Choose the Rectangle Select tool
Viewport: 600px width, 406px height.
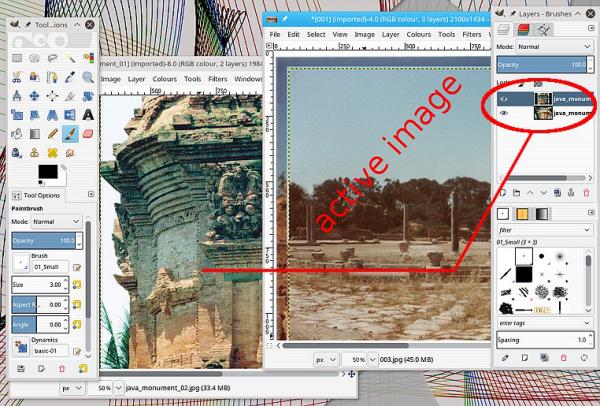click(x=17, y=58)
